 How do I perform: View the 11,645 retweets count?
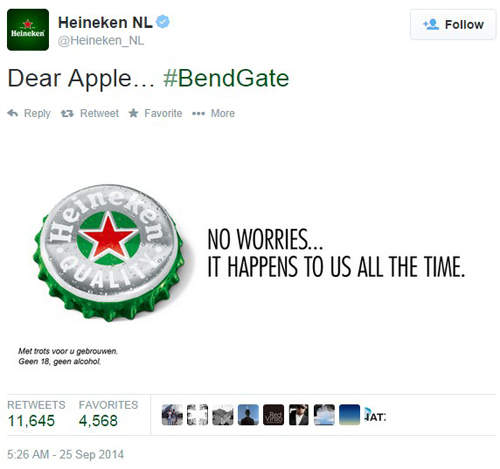click(x=31, y=420)
